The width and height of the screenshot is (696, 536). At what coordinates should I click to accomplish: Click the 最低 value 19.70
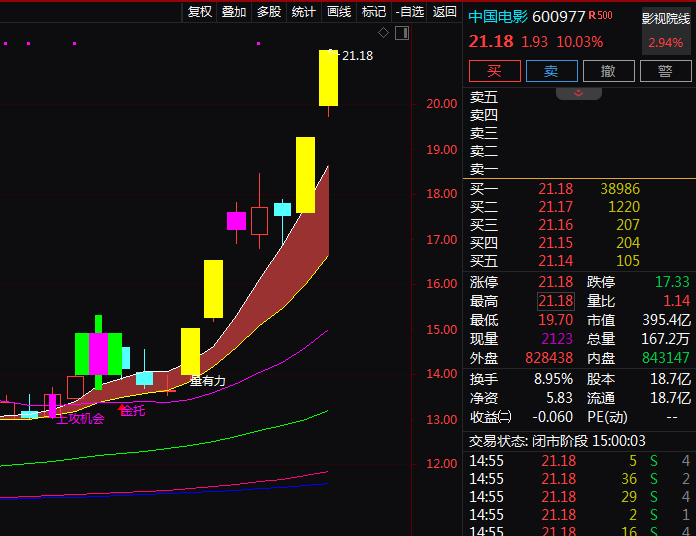click(556, 320)
